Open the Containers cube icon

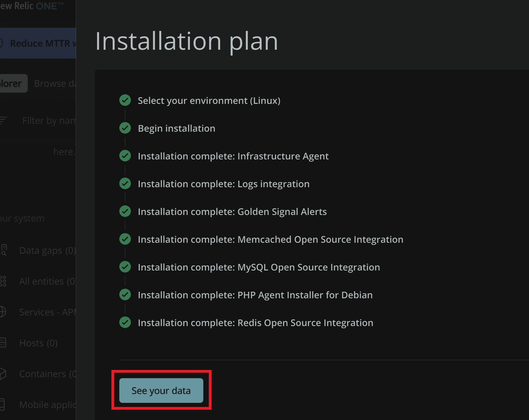coord(3,374)
